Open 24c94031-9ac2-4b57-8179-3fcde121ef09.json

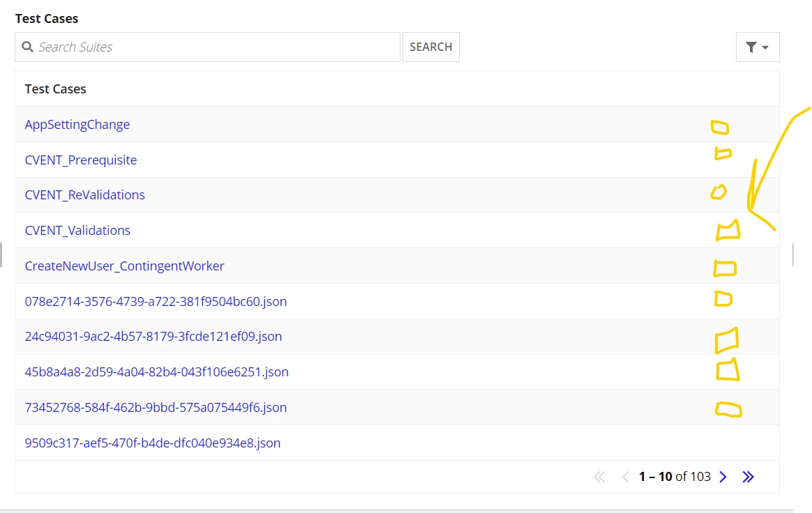tap(153, 337)
